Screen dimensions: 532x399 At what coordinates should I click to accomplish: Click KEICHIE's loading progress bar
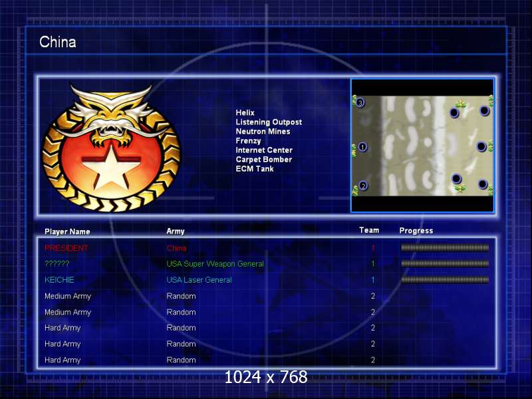click(445, 279)
